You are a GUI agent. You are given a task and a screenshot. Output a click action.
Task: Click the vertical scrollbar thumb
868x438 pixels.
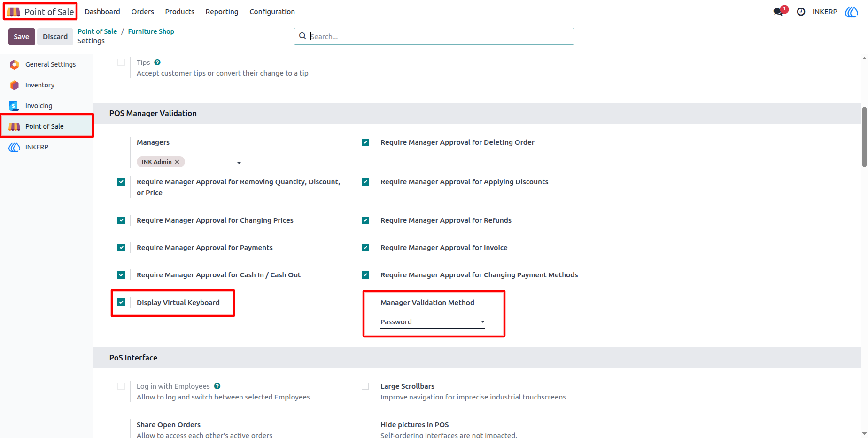pyautogui.click(x=864, y=137)
